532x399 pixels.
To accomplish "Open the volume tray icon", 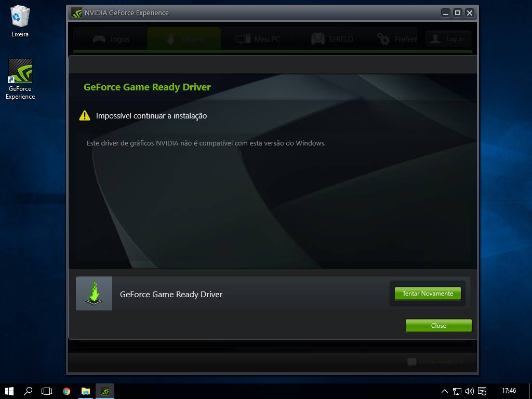I will click(469, 391).
